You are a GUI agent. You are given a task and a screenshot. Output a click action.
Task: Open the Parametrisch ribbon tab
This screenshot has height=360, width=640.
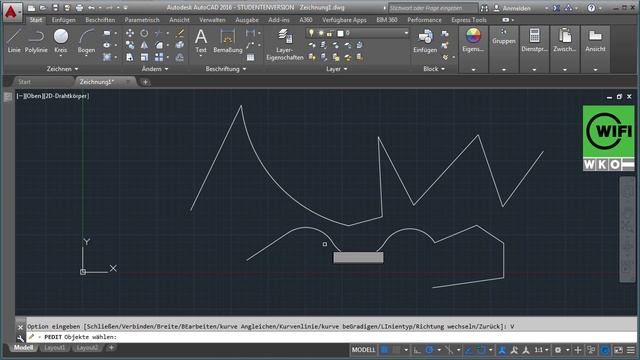point(142,20)
